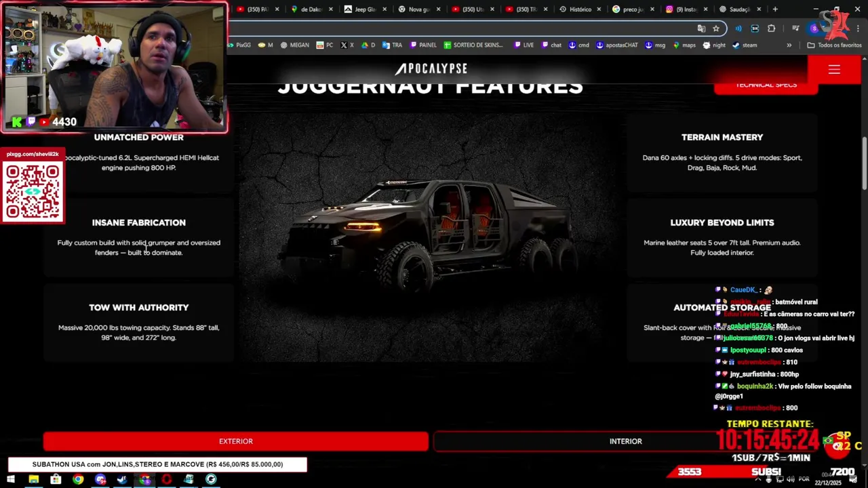Screen dimensions: 868x488
Task: Click the APOCALYPSE logo link
Action: click(431, 68)
